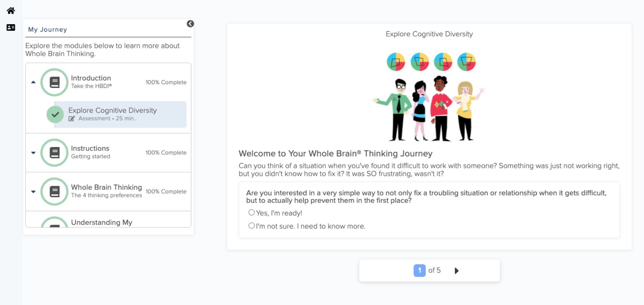Open the profile card icon
The width and height of the screenshot is (644, 305).
(x=11, y=27)
